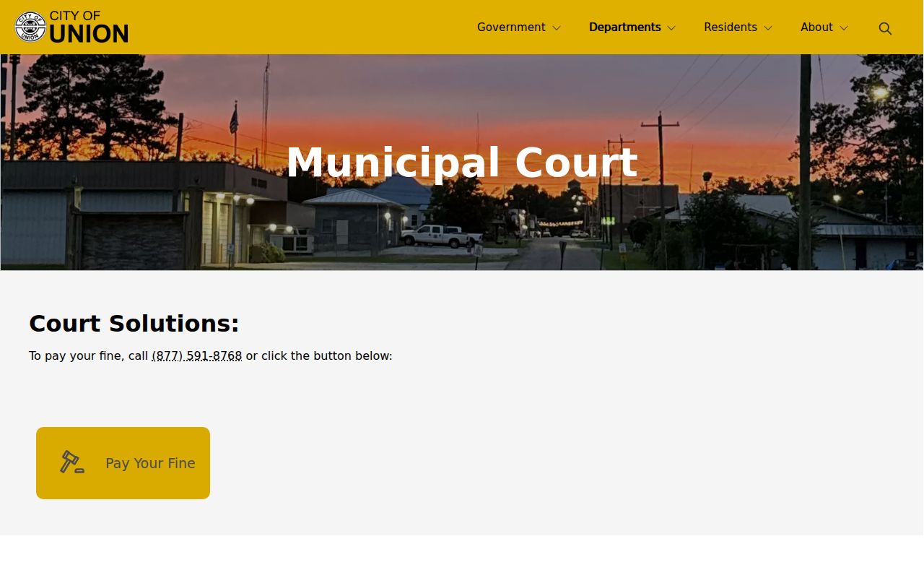Click the City of Union seal logo

pyautogui.click(x=30, y=27)
